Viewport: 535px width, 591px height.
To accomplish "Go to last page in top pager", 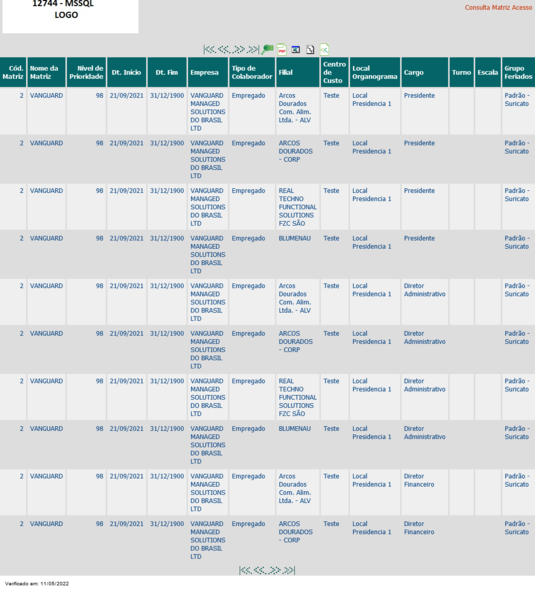I will coord(253,49).
